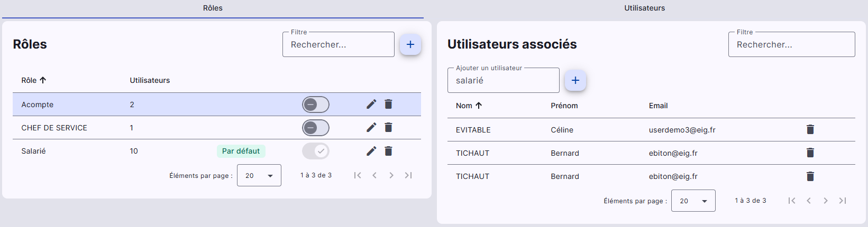The image size is (868, 227).
Task: Focus the Ajouter un utilisateur field
Action: 504,81
